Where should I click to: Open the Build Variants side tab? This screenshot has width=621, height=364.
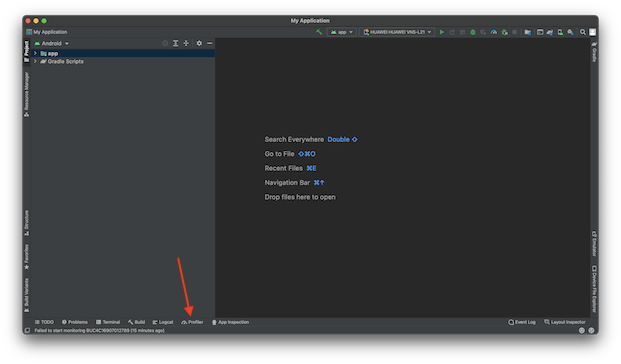[27, 295]
